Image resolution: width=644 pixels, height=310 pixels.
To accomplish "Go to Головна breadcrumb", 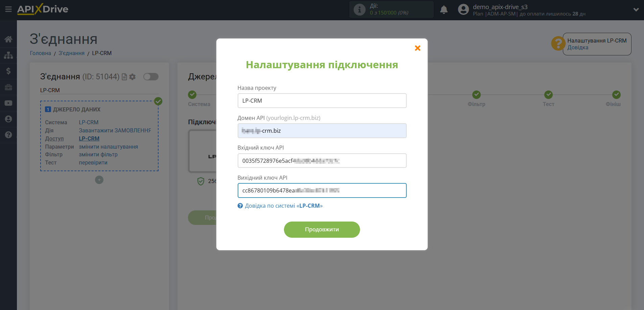I will coord(41,53).
